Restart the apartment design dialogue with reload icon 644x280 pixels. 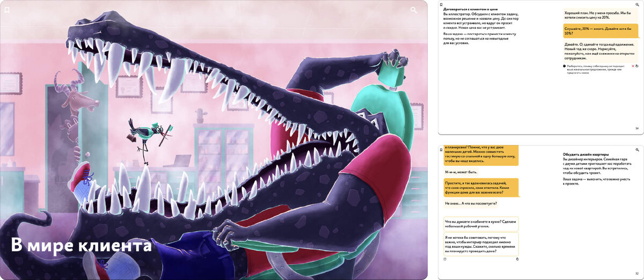click(x=517, y=259)
